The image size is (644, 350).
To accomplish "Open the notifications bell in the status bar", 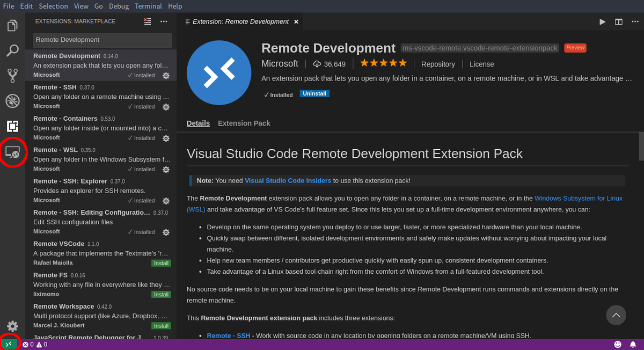I will point(633,344).
